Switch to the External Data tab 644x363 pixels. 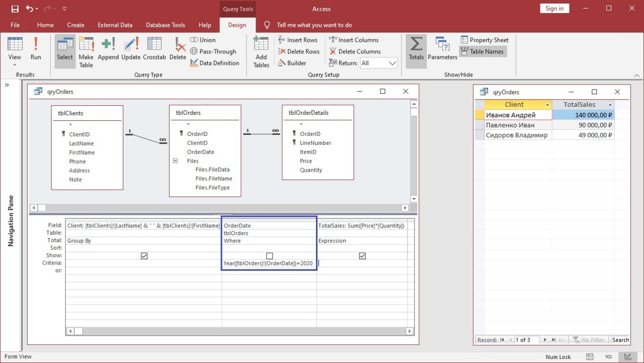[115, 25]
